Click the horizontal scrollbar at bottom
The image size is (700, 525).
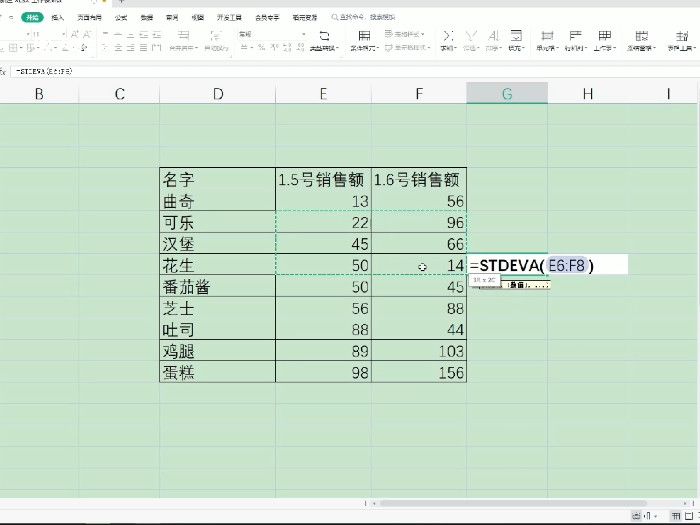(x=512, y=503)
